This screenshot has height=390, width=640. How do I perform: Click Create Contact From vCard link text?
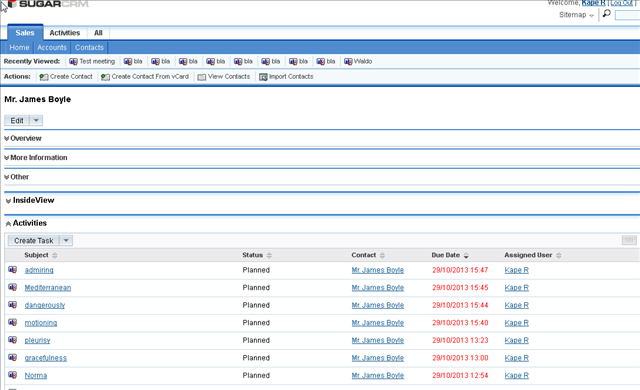coord(150,77)
